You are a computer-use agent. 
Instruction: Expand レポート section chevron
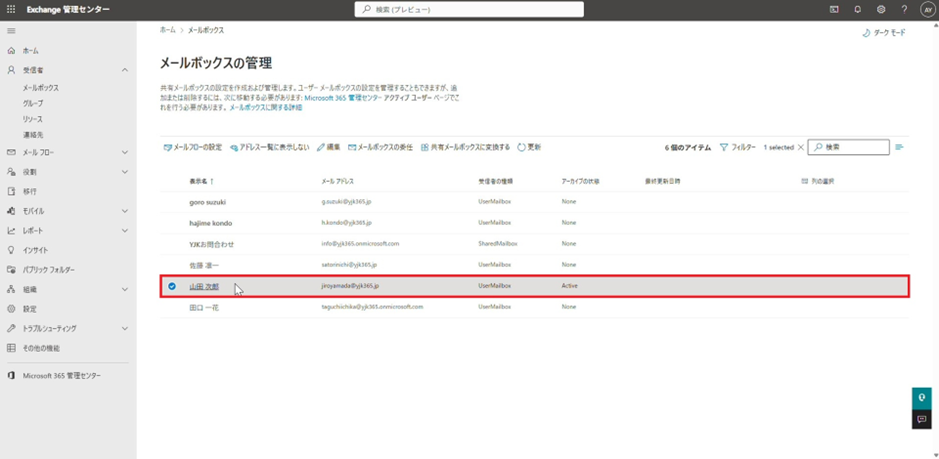click(125, 231)
